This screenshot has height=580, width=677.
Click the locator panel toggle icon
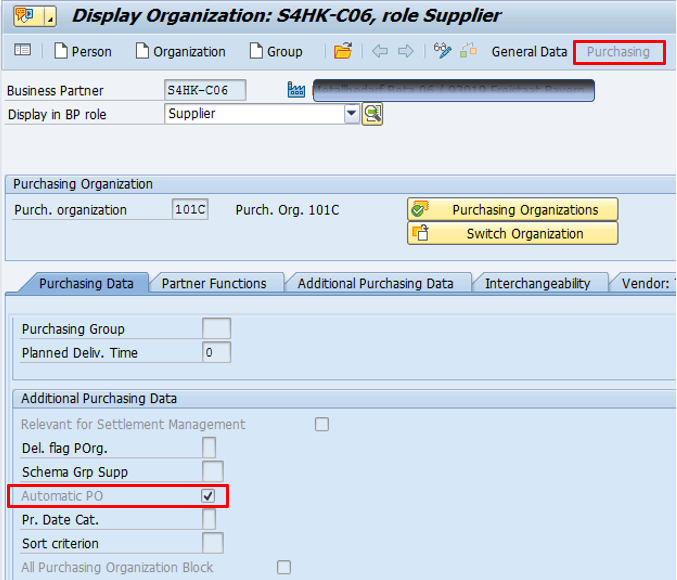click(x=22, y=51)
